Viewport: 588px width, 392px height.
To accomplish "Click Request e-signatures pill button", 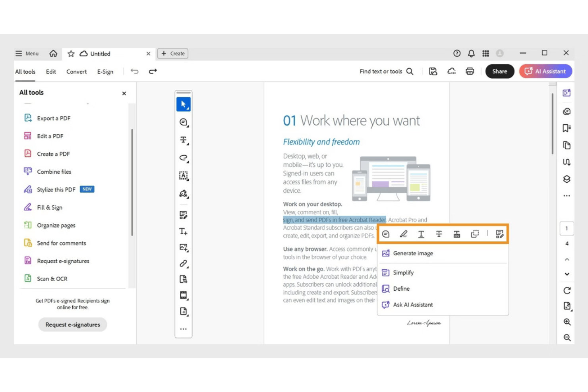I will 73,324.
